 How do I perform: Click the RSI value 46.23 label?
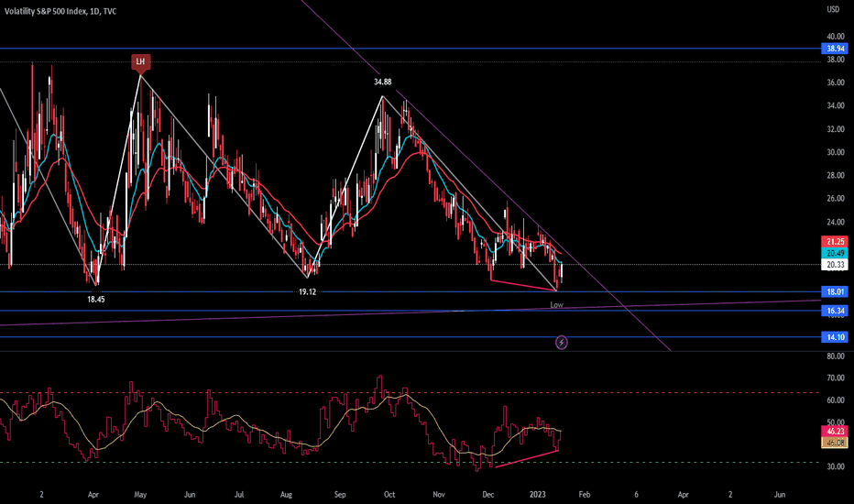835,431
